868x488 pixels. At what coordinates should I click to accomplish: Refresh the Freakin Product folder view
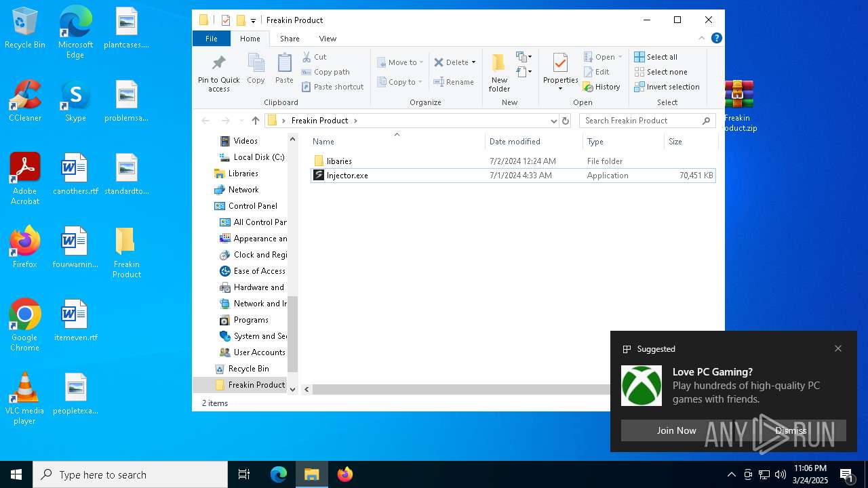click(566, 121)
